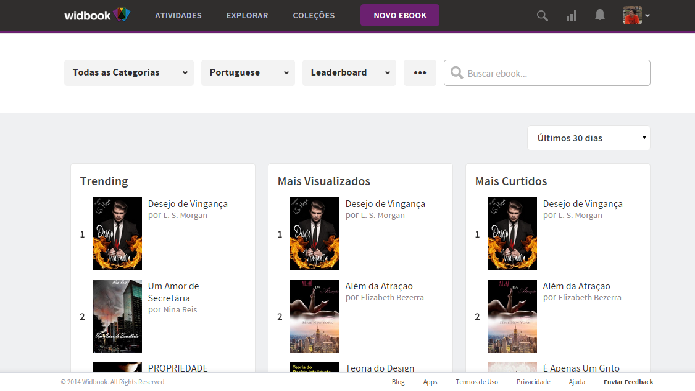This screenshot has width=695, height=391.
Task: Open Além da Atração cover in Mais Visualizados
Action: click(314, 316)
